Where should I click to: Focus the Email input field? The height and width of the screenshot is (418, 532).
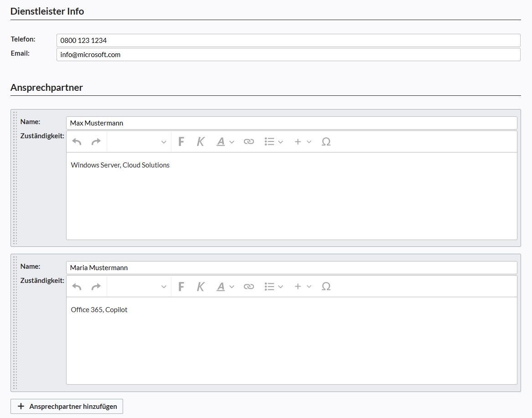point(289,55)
